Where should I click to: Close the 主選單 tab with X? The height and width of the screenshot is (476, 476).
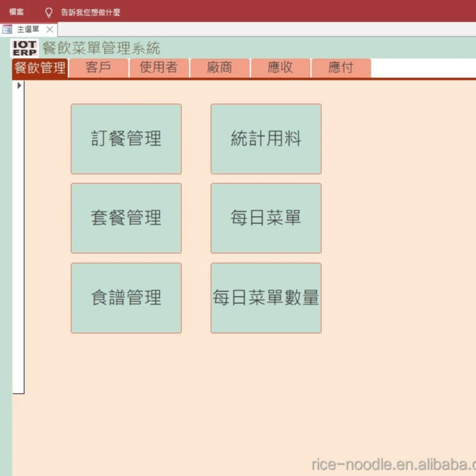(50, 30)
